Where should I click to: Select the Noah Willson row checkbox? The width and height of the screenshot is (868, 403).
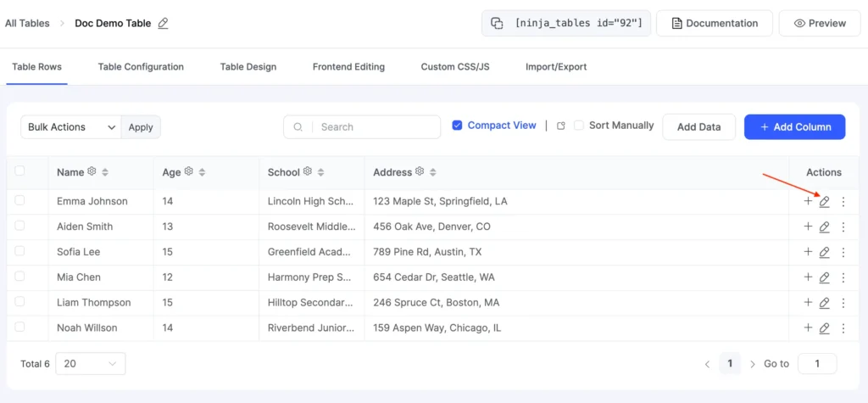click(19, 327)
